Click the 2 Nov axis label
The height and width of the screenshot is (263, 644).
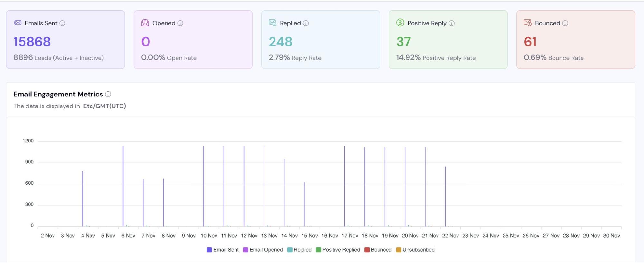tap(48, 236)
